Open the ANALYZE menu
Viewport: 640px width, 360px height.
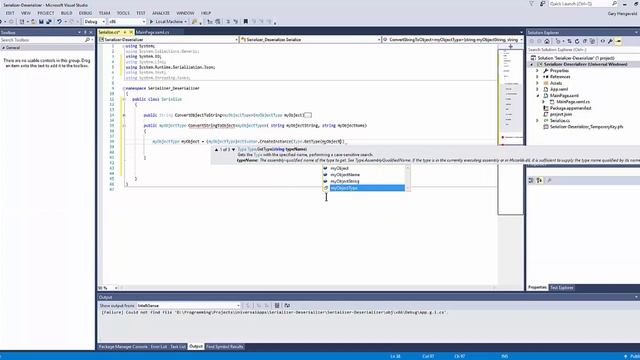[x=161, y=13]
